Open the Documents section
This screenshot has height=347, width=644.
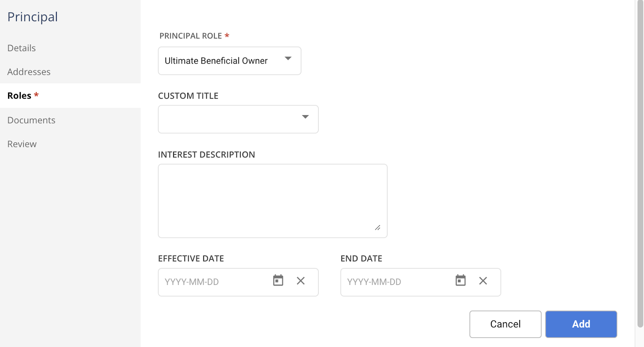(x=31, y=120)
